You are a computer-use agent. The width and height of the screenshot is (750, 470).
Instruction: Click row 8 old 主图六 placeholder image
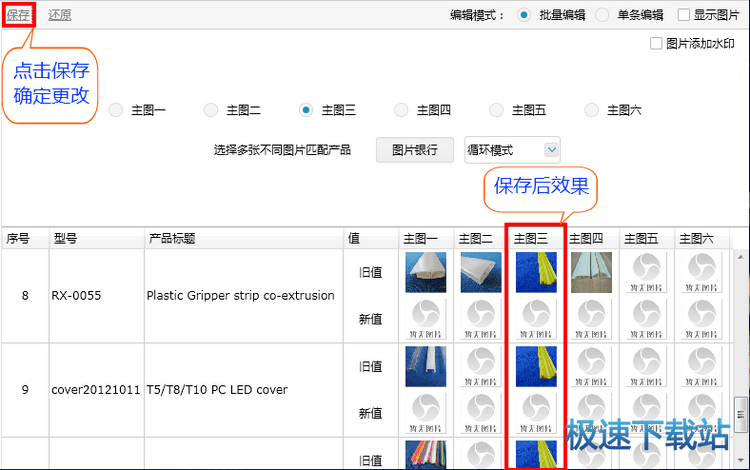coord(702,272)
